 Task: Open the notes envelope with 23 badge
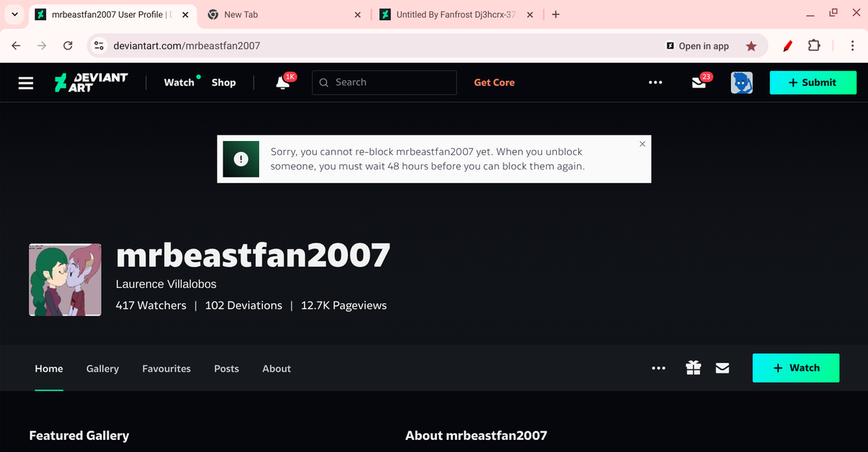pyautogui.click(x=699, y=83)
